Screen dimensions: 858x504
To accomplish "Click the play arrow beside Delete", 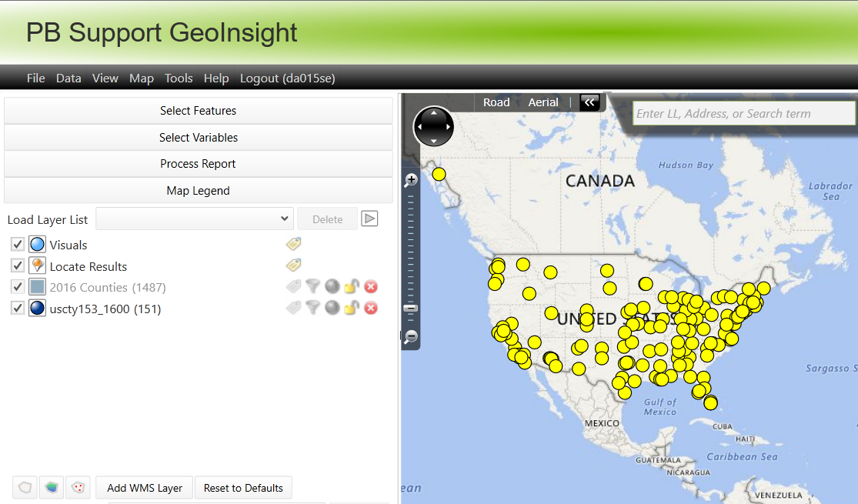I will pos(369,219).
